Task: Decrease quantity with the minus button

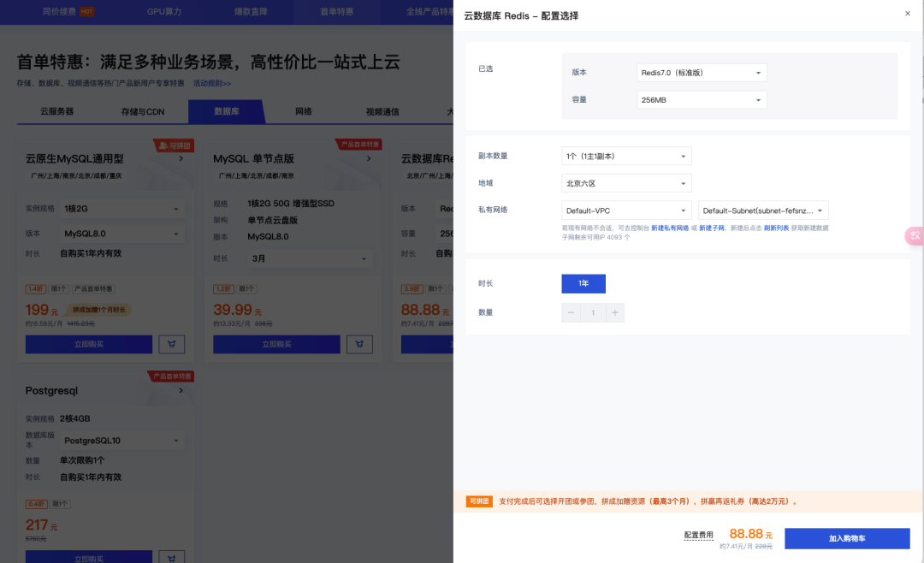Action: pos(571,312)
